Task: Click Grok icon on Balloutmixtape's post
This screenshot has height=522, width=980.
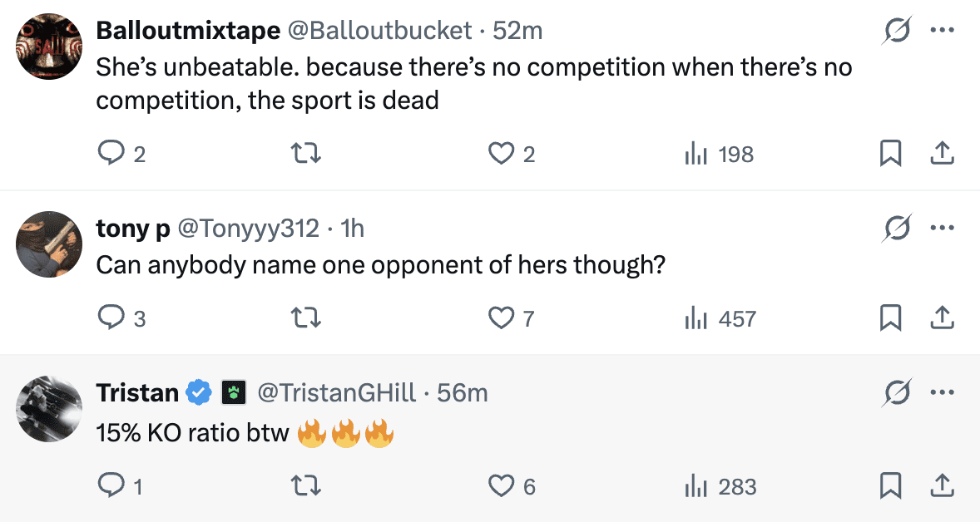Action: click(x=897, y=31)
